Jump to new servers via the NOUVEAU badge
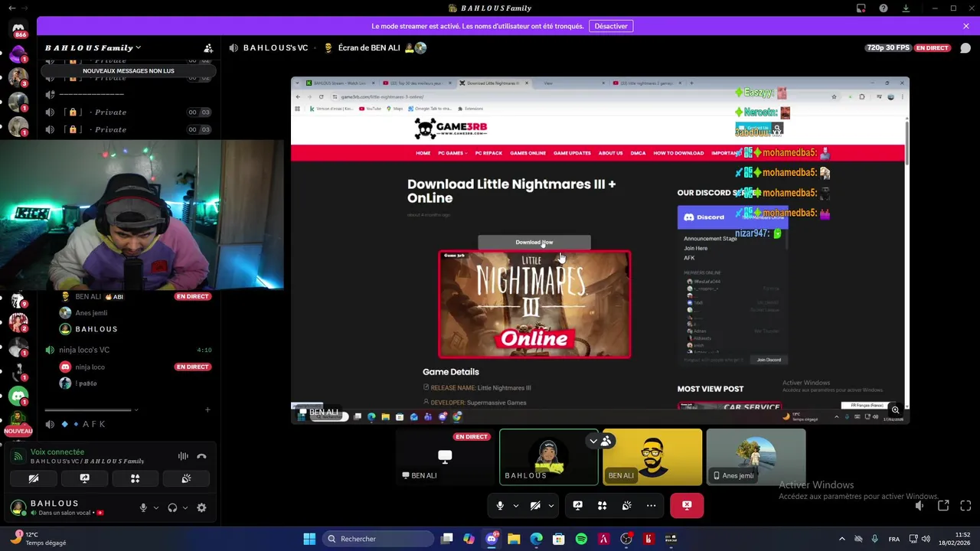Viewport: 980px width, 551px height. tap(18, 431)
